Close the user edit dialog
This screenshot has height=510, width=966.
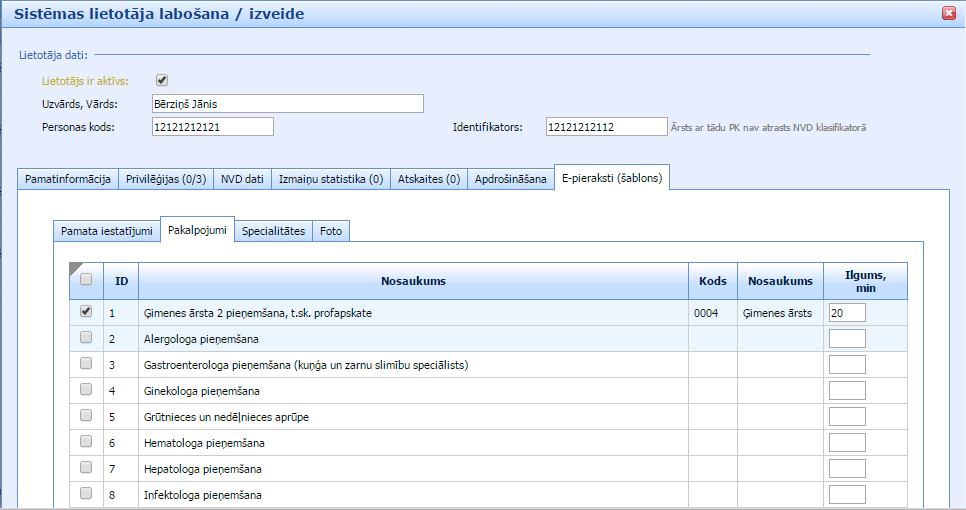pyautogui.click(x=948, y=13)
